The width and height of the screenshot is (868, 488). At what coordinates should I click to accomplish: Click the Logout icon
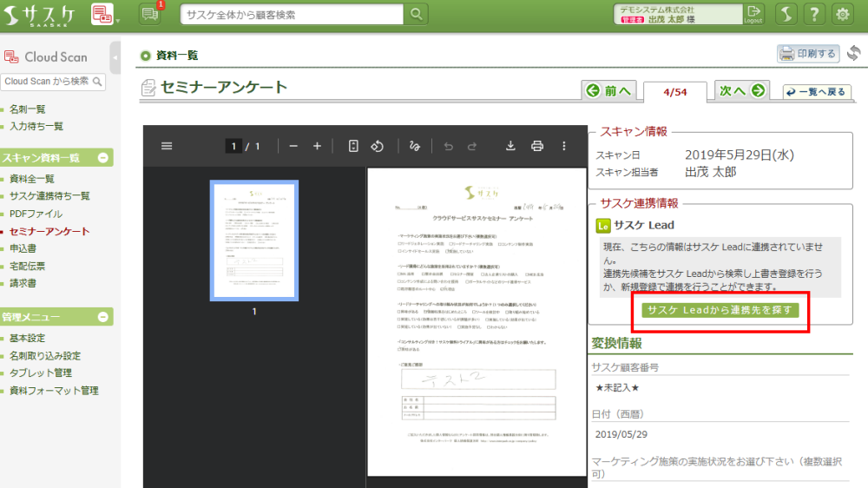753,14
